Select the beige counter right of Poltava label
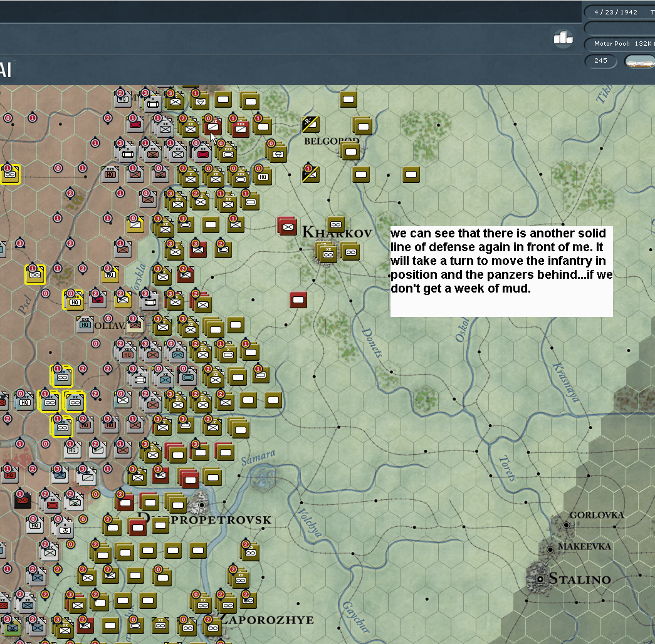 (136, 324)
